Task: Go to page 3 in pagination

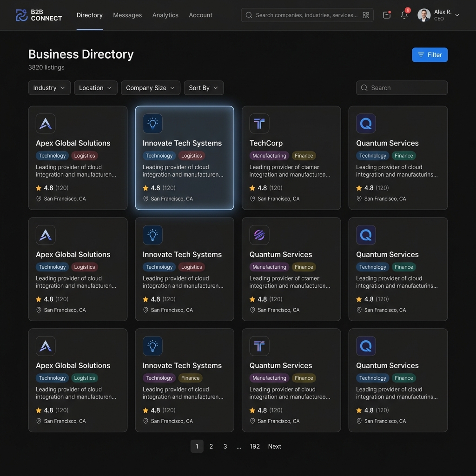Action: 225,446
